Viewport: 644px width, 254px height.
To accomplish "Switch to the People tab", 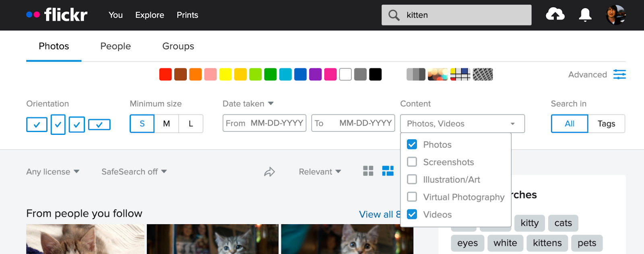I will click(116, 46).
